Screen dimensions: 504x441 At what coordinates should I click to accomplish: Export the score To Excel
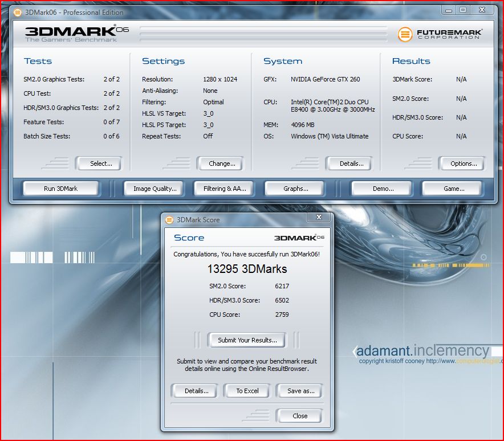click(247, 391)
